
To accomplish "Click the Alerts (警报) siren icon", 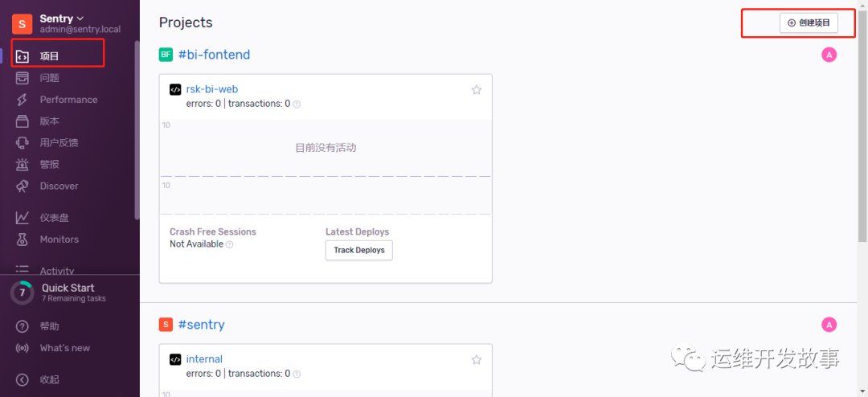I will tap(23, 165).
